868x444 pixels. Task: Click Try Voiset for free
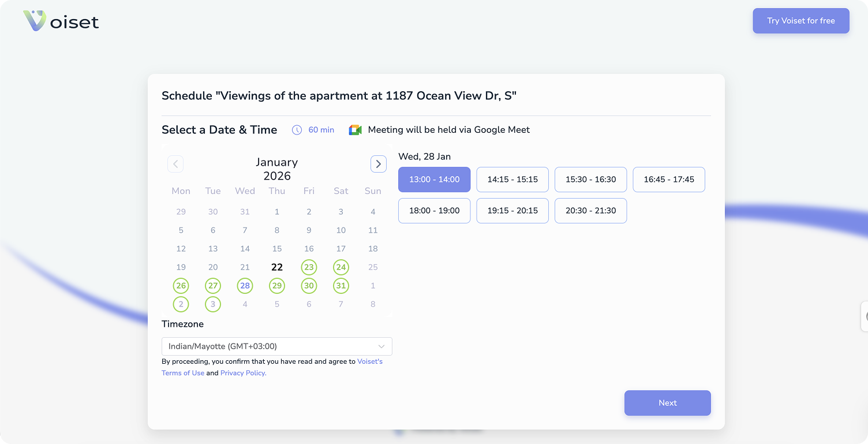pyautogui.click(x=800, y=20)
